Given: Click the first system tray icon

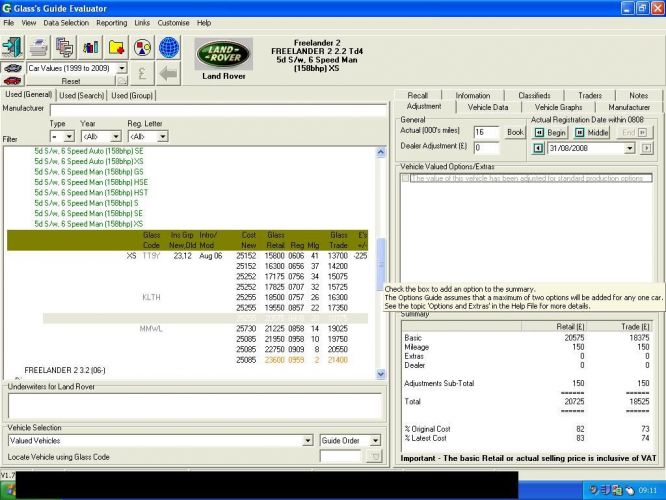Looking at the screenshot, I should tap(593, 490).
